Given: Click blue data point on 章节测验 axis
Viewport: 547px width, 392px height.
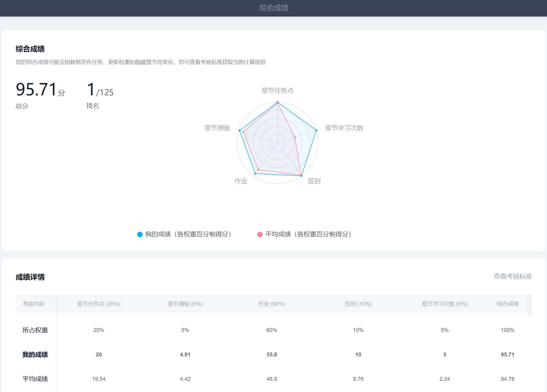Looking at the screenshot, I should click(x=239, y=130).
